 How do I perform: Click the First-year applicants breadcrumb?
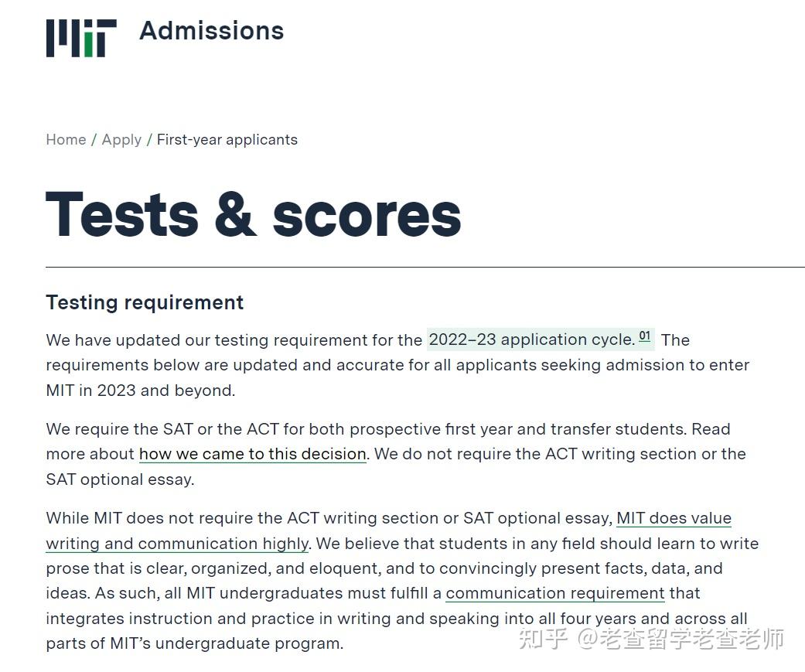(x=227, y=139)
